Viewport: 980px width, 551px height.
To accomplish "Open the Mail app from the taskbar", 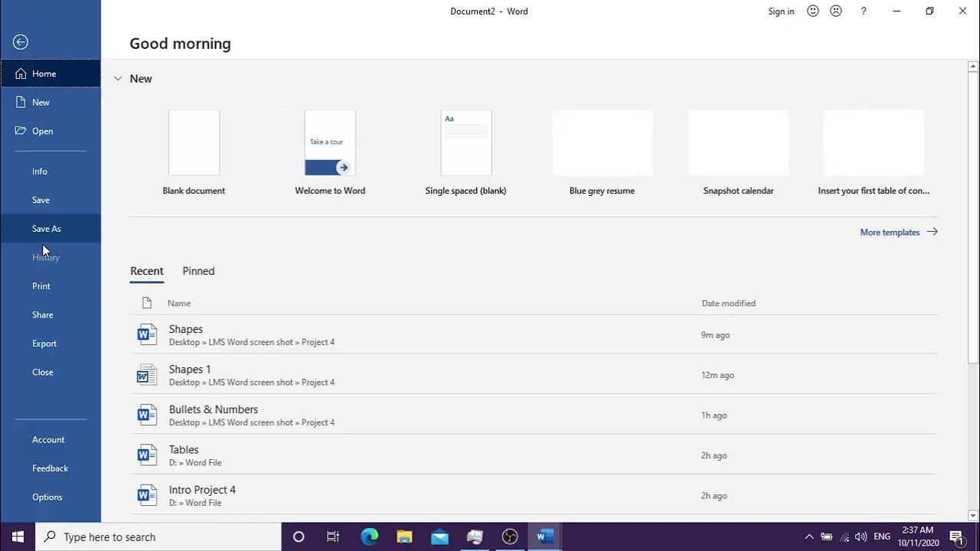I will 439,537.
